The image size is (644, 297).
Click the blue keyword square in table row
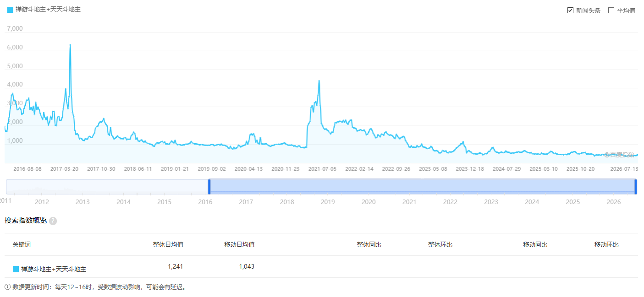click(16, 269)
